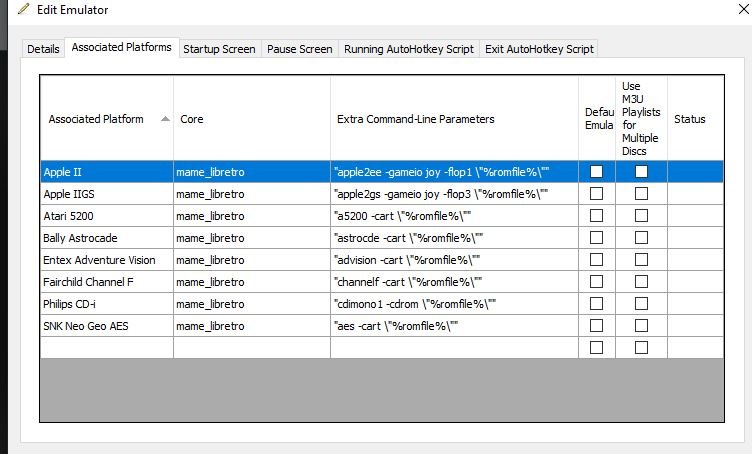Open the Pause Screen tab
Screen dimensions: 752x454
pos(300,48)
